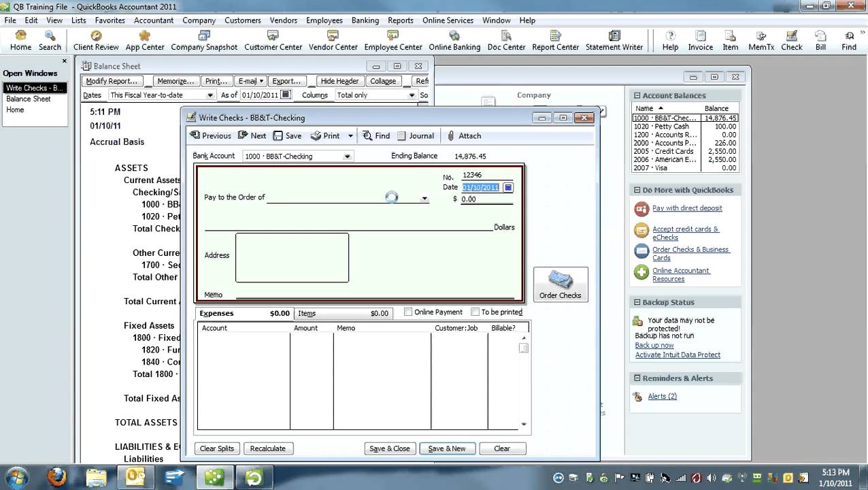
Task: Switch to the Expenses tab
Action: coord(245,313)
